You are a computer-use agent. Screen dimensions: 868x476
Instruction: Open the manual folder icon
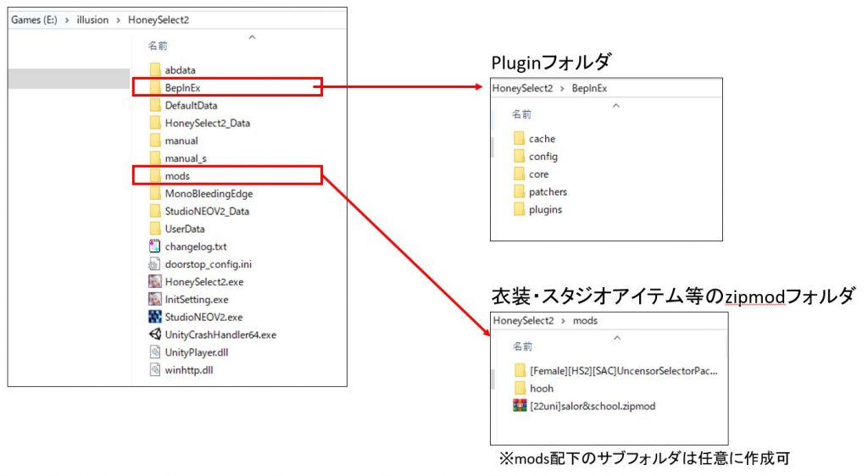point(155,141)
